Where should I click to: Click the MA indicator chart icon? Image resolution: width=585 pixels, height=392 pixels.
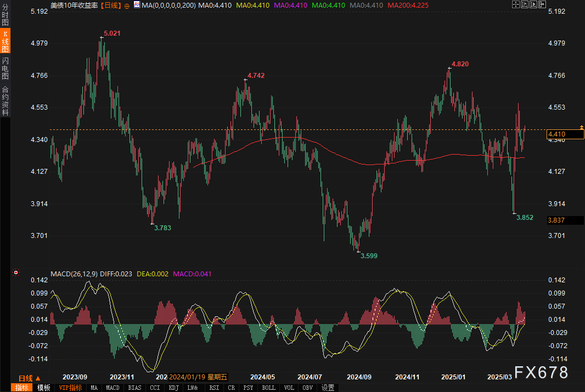136,5
